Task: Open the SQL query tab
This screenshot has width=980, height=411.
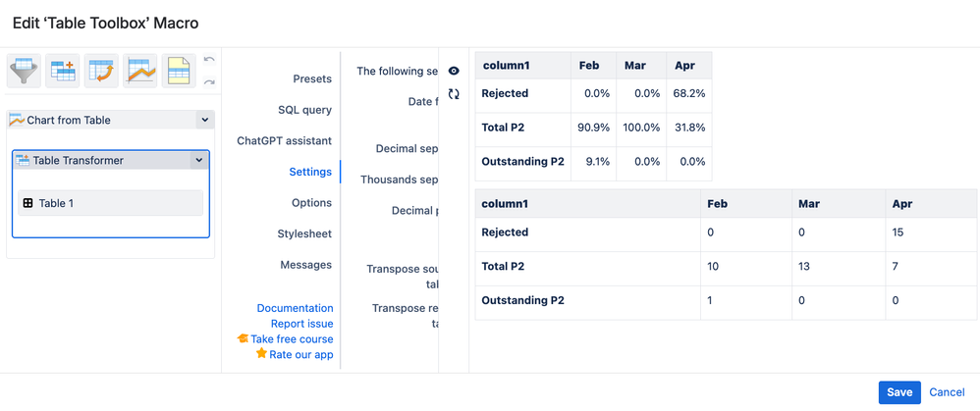Action: tap(304, 110)
